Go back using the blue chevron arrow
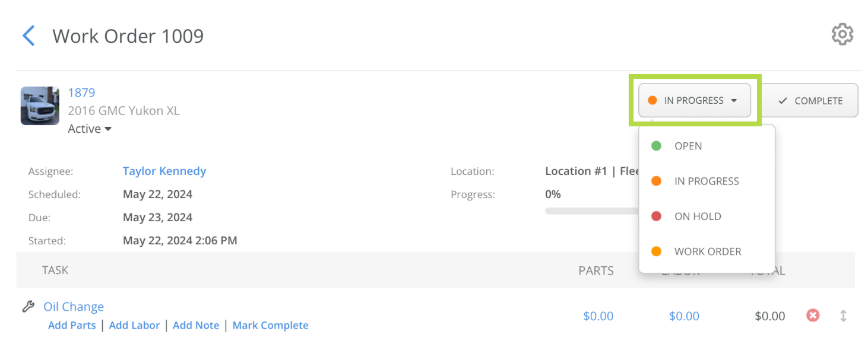The height and width of the screenshot is (338, 868). click(x=28, y=36)
